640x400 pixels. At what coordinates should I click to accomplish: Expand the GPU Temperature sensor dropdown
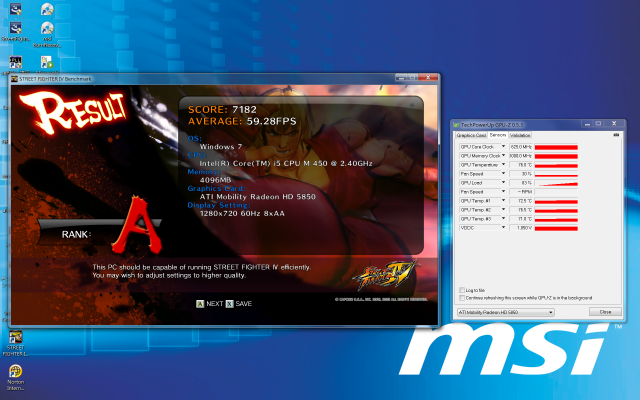pos(503,164)
